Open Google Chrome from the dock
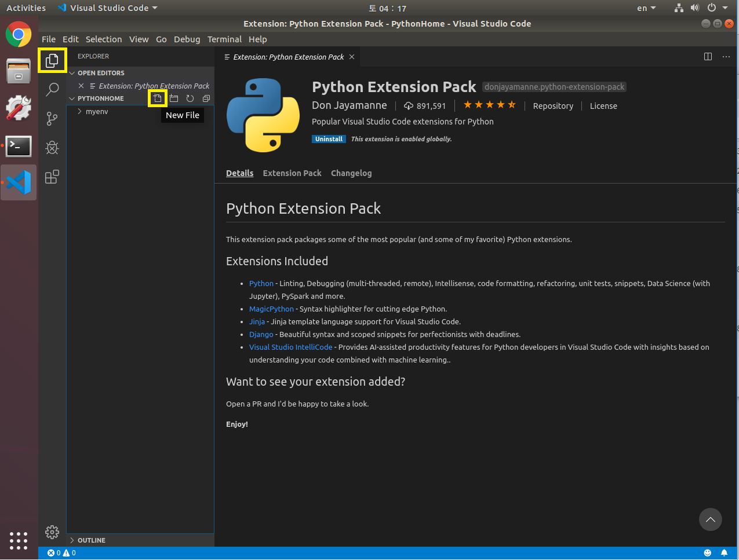Viewport: 739px width, 560px height. point(19,35)
